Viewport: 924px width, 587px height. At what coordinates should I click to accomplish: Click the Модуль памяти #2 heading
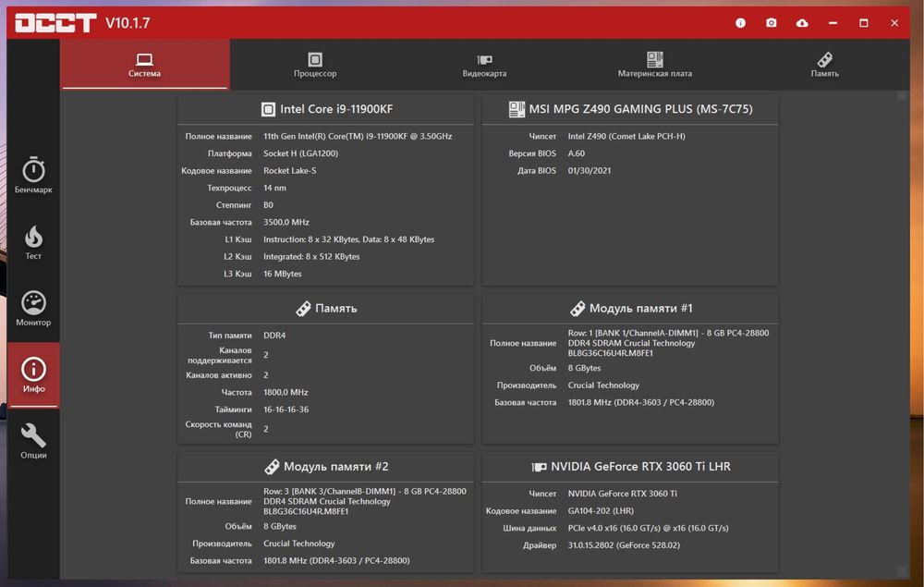pos(336,467)
